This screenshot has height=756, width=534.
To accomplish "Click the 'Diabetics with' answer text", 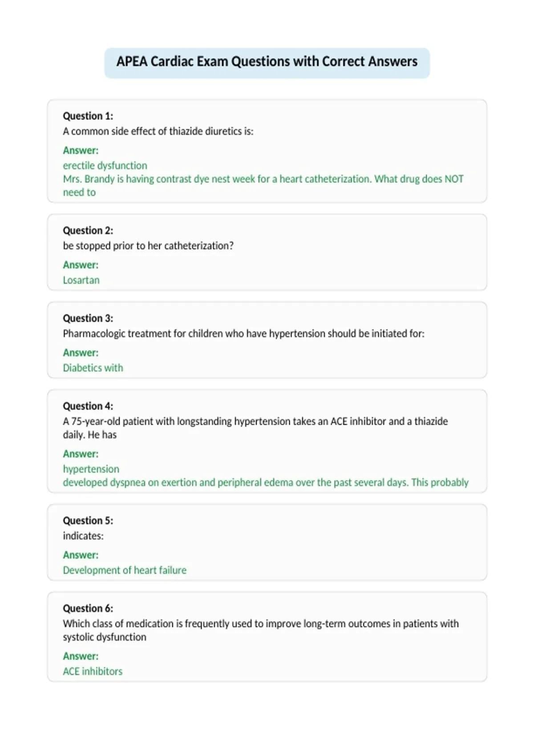I will point(93,368).
